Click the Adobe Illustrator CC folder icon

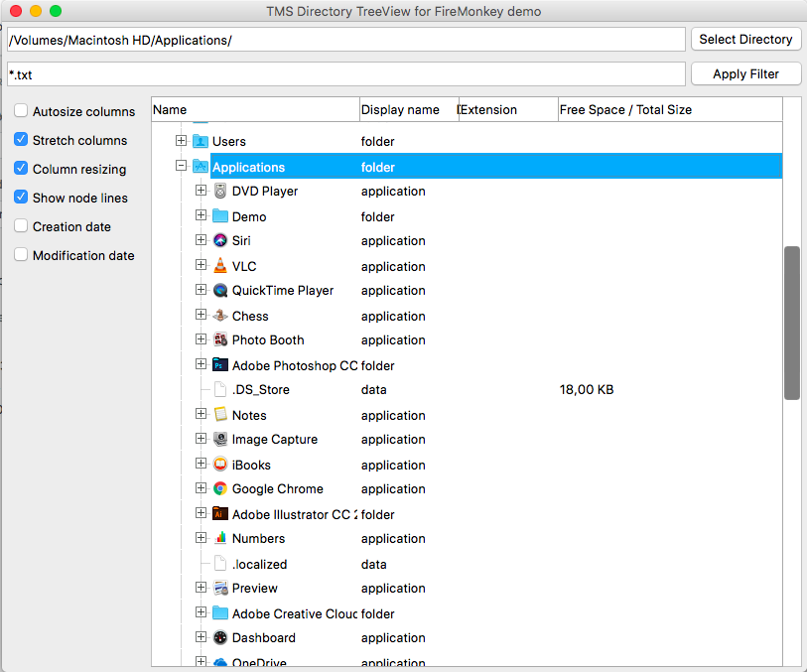(x=220, y=513)
